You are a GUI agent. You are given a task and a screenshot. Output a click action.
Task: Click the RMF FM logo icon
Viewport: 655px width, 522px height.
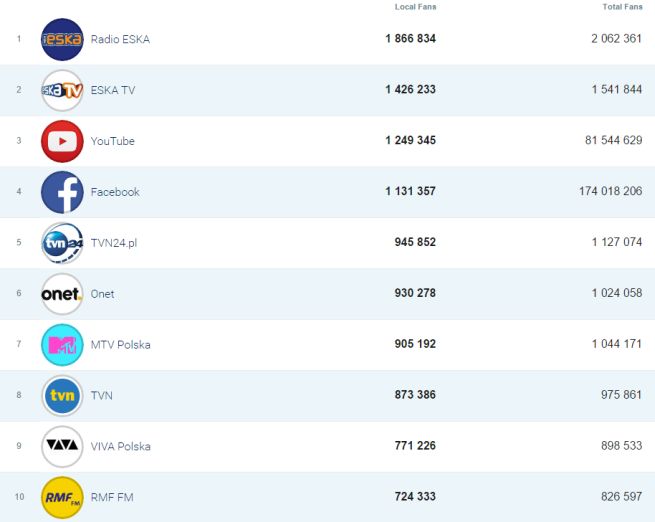(62, 497)
